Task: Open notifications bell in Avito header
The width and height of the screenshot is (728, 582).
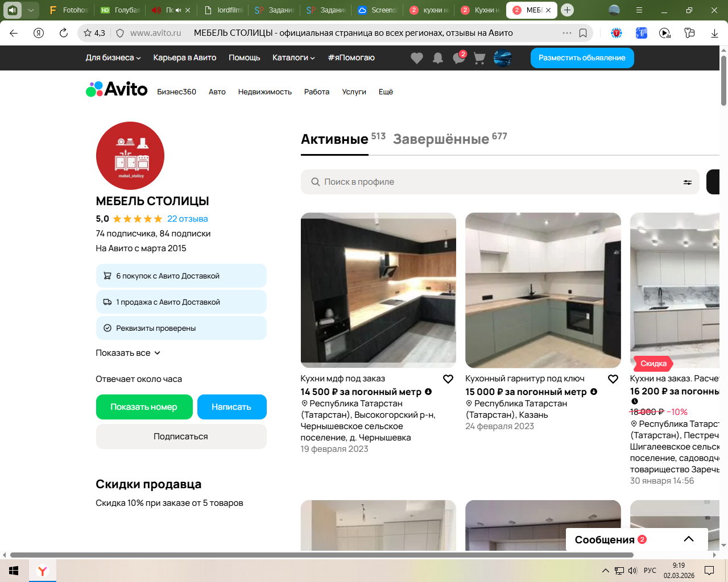Action: pos(438,58)
